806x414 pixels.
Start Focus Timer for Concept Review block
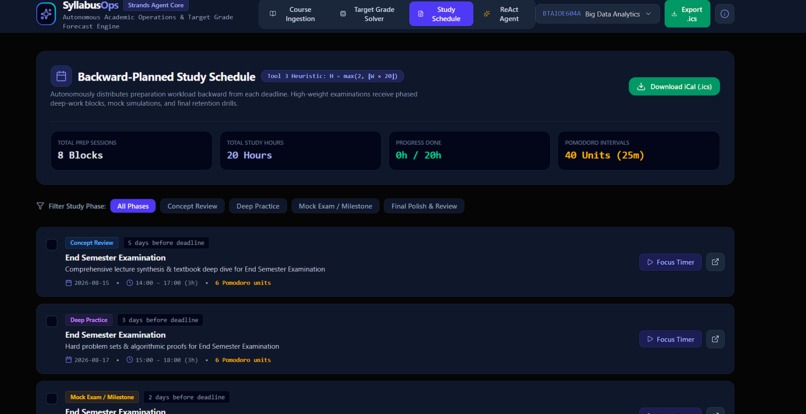pyautogui.click(x=670, y=262)
